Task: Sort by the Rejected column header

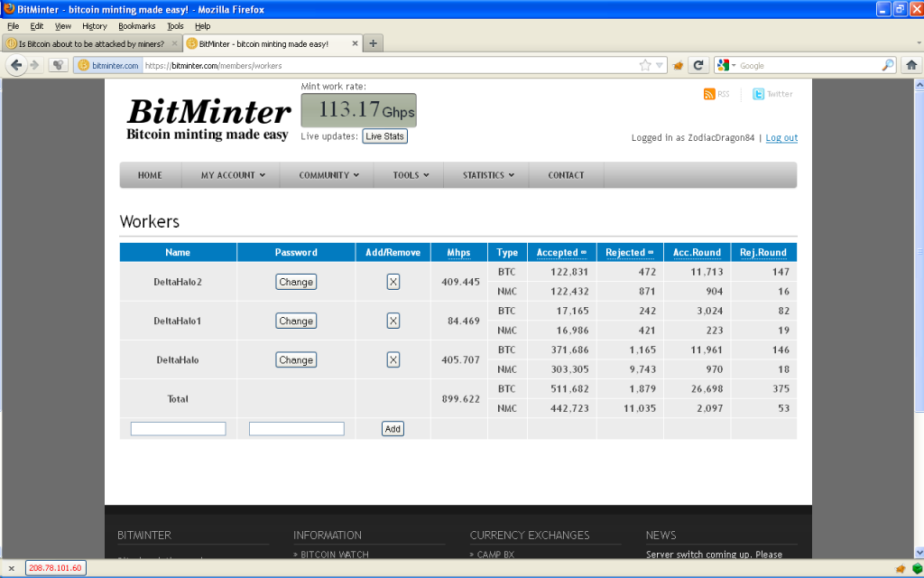Action: click(629, 253)
